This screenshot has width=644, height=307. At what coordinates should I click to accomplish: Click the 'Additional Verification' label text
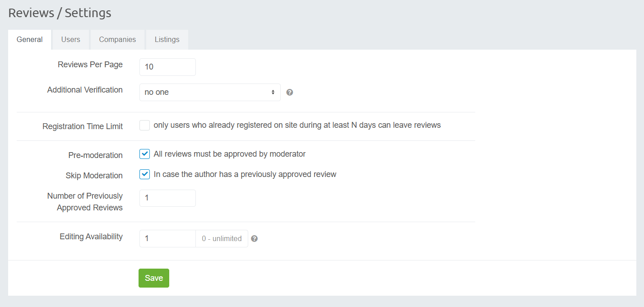pyautogui.click(x=85, y=90)
